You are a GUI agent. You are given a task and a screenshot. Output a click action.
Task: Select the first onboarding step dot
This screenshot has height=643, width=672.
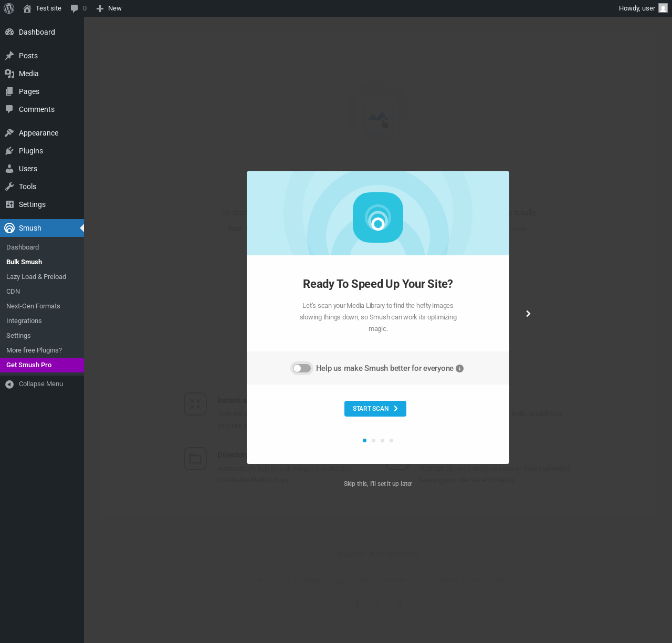point(364,441)
